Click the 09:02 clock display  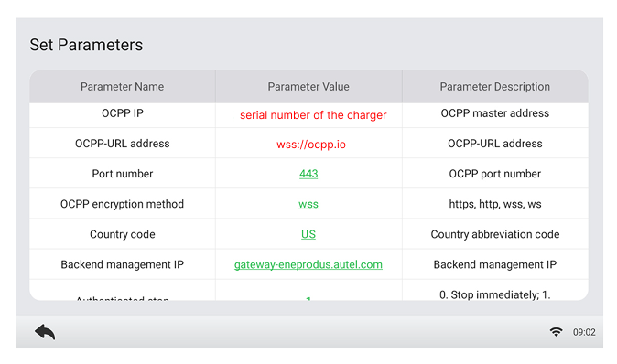tap(584, 333)
